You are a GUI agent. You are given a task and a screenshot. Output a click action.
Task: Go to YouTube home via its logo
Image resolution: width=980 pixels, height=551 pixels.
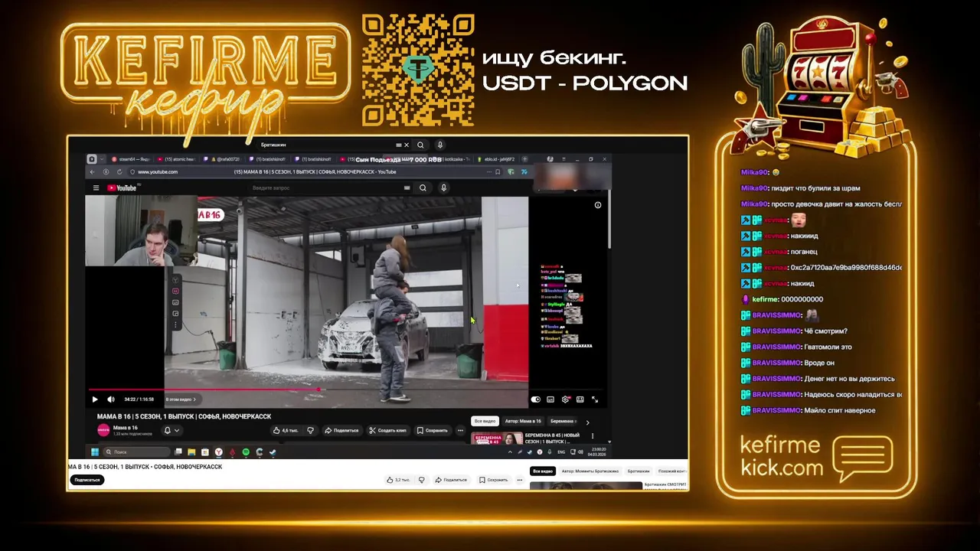coord(122,187)
